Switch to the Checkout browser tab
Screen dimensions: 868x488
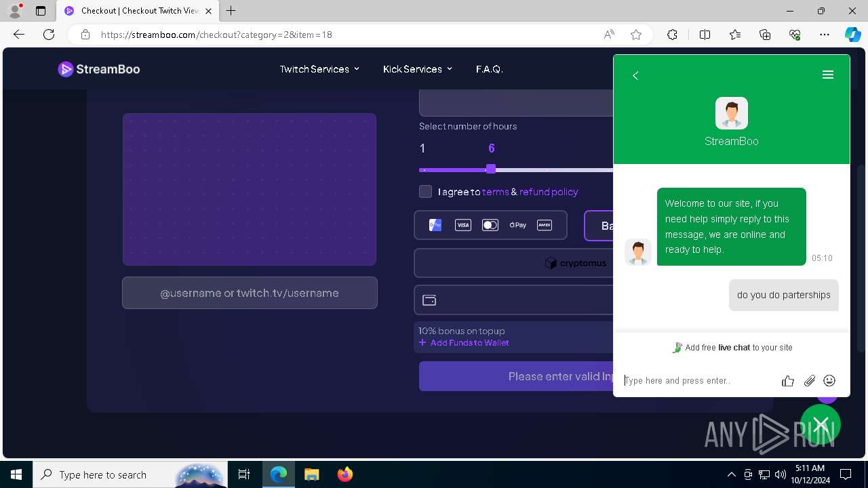(x=138, y=11)
